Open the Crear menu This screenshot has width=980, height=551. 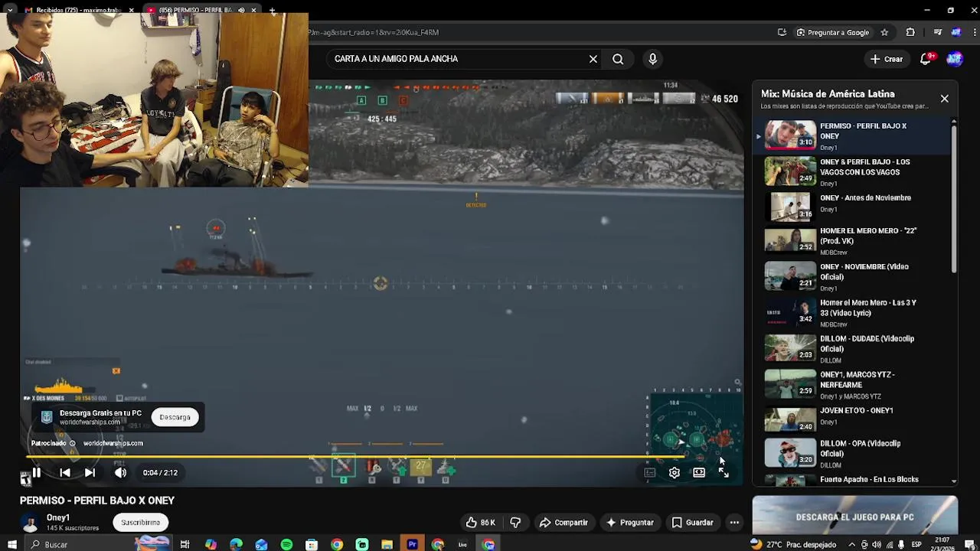click(x=887, y=59)
